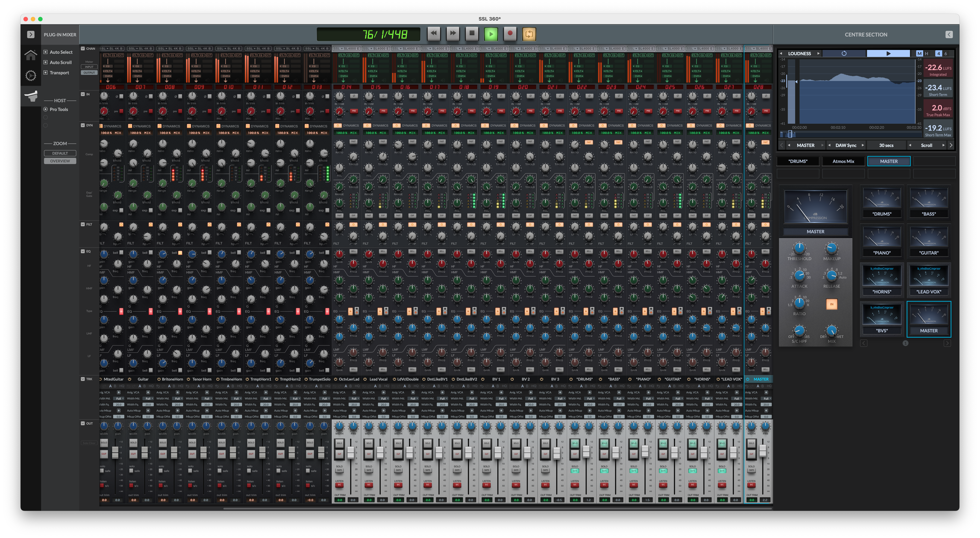
Task: Toggle the bus compressor IN button
Action: pos(832,304)
